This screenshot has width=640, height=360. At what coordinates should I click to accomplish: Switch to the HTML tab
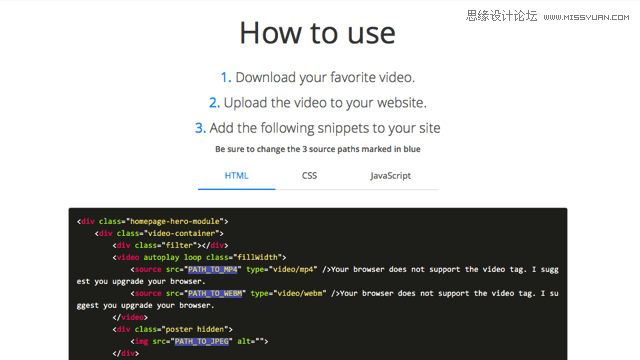pos(236,176)
